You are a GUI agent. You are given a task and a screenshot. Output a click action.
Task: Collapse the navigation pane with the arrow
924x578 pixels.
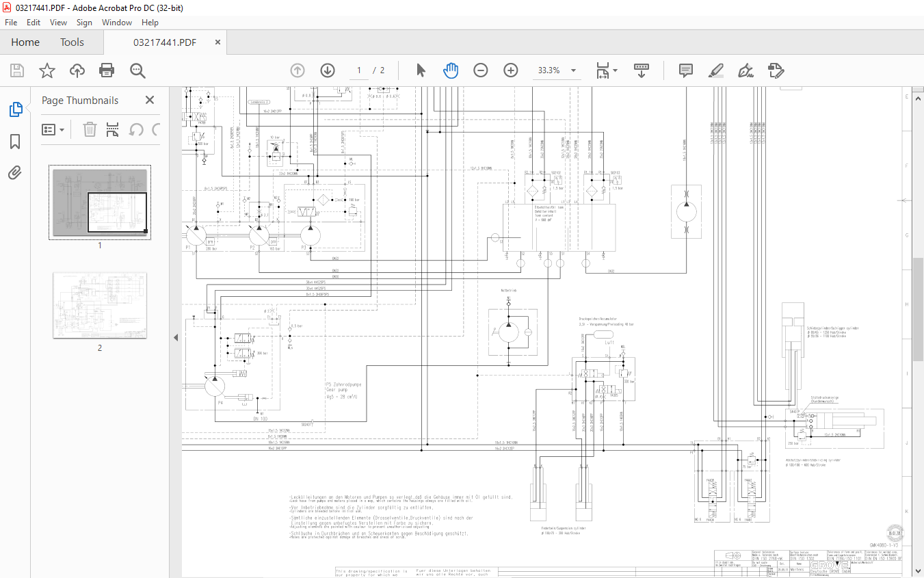coord(176,337)
